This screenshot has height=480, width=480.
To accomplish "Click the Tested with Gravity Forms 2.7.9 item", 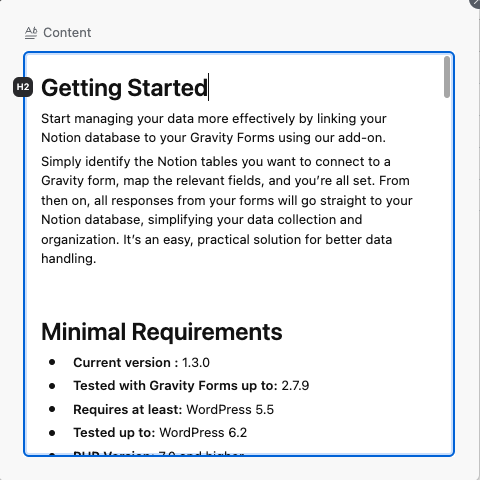I will (x=191, y=386).
